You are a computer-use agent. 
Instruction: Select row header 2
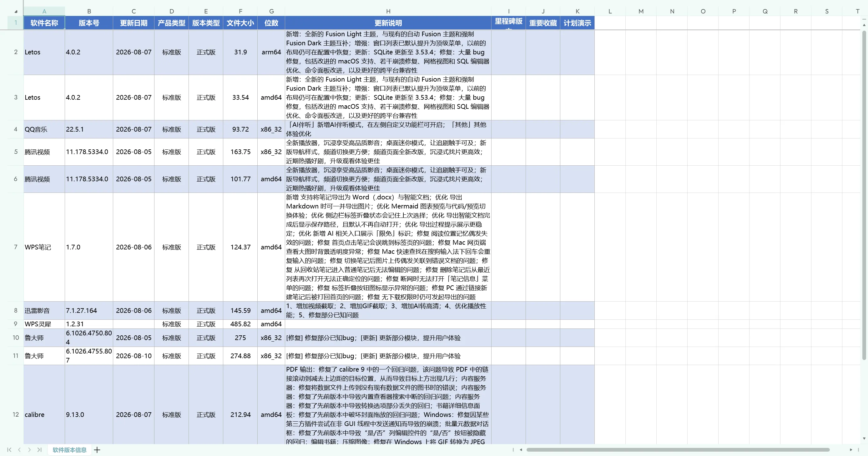point(16,52)
